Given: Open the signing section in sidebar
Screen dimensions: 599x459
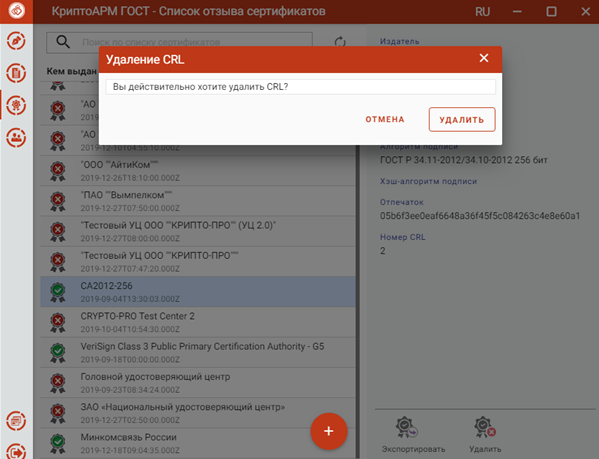Looking at the screenshot, I should pos(16,41).
